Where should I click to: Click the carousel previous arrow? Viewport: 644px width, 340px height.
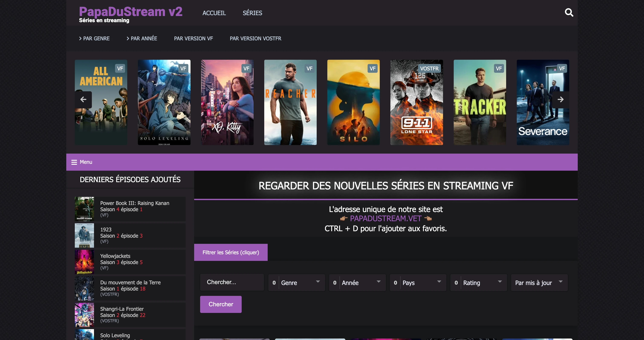point(83,100)
